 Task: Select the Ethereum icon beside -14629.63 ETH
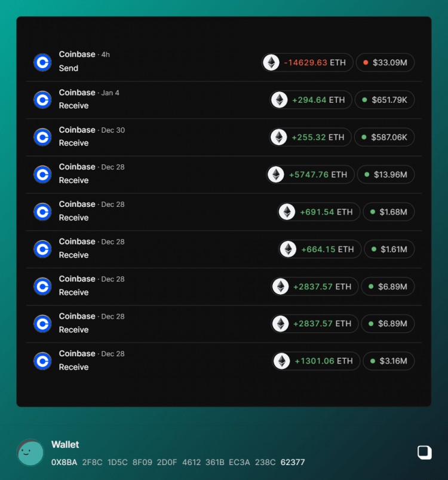click(x=272, y=62)
